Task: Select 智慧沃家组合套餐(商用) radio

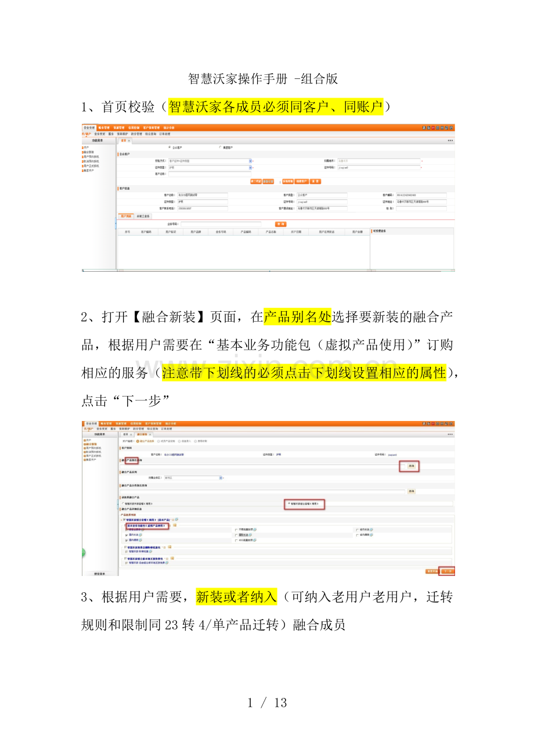Action: 289,503
